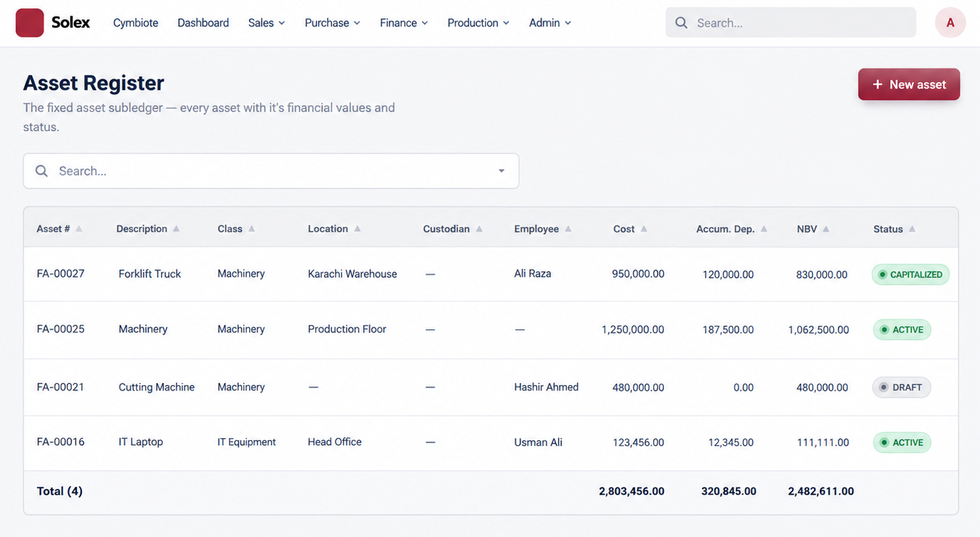980x537 pixels.
Task: Expand the Purchase menu
Action: click(333, 23)
